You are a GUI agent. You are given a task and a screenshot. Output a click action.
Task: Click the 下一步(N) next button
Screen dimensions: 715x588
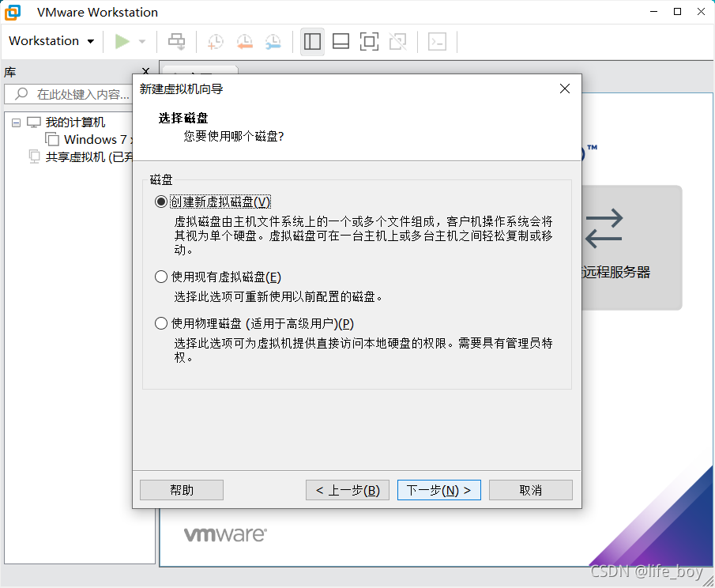click(x=439, y=490)
